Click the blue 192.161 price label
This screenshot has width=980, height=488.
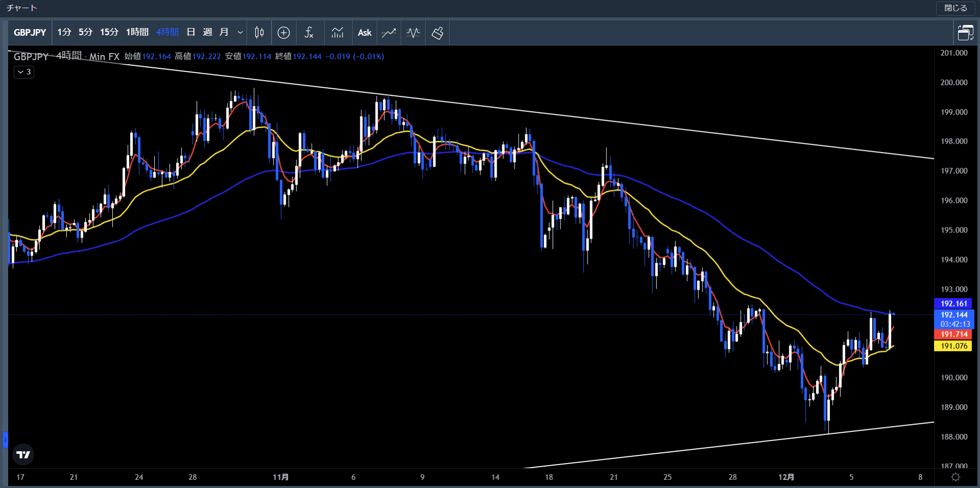(x=953, y=303)
